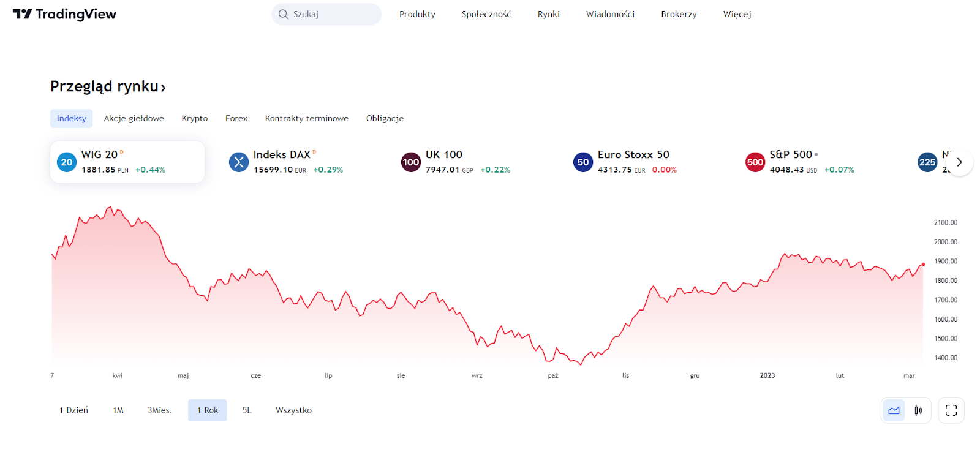980x471 pixels.
Task: Open the Brokerzy menu
Action: point(679,14)
